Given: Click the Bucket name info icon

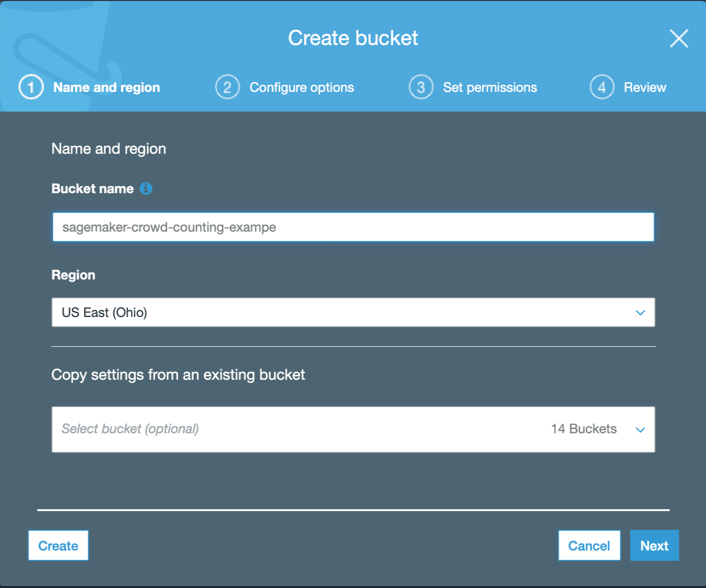Looking at the screenshot, I should [x=146, y=188].
